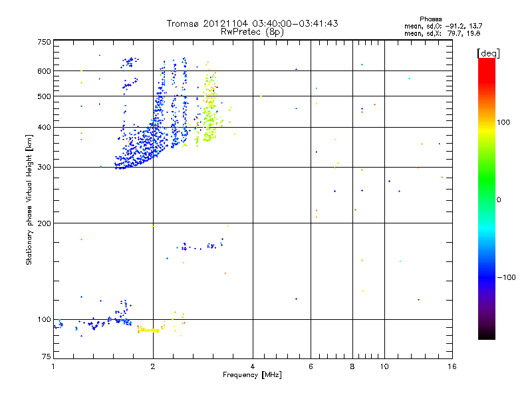Click the '[deg]' colorbar unit label
532x399 pixels.
(488, 53)
